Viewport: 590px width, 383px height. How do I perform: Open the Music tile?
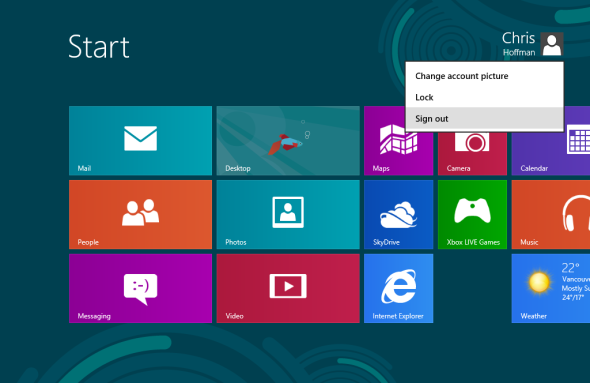pyautogui.click(x=550, y=214)
